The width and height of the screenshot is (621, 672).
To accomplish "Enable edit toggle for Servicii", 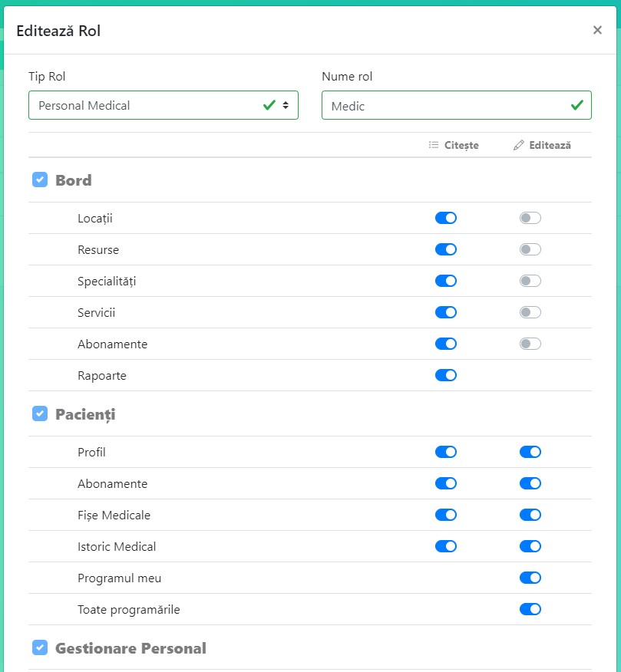I will [x=530, y=312].
